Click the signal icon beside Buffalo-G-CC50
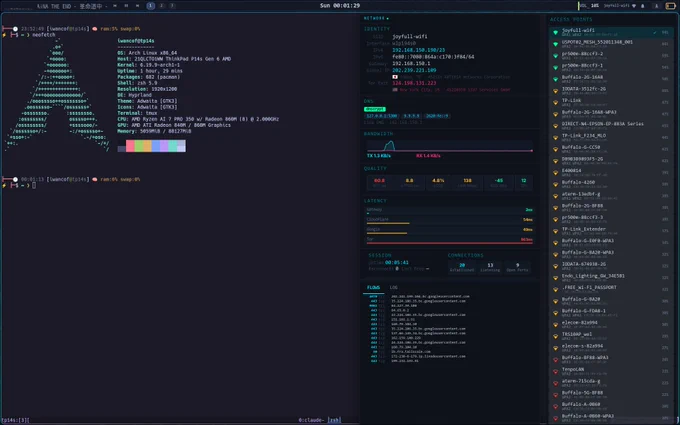This screenshot has width=680, height=425. click(x=555, y=150)
